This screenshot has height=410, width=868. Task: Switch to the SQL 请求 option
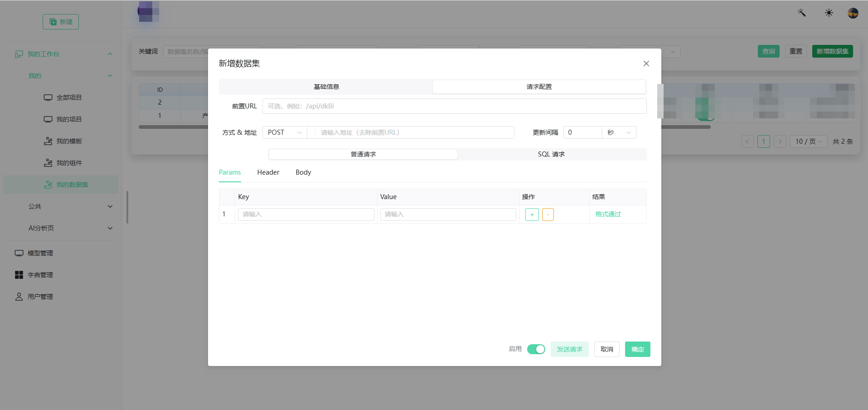(551, 154)
